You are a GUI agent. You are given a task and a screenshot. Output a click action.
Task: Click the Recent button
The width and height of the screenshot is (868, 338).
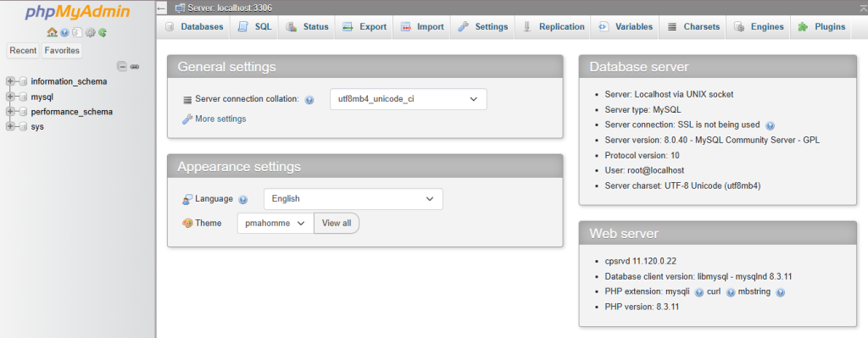tap(23, 51)
